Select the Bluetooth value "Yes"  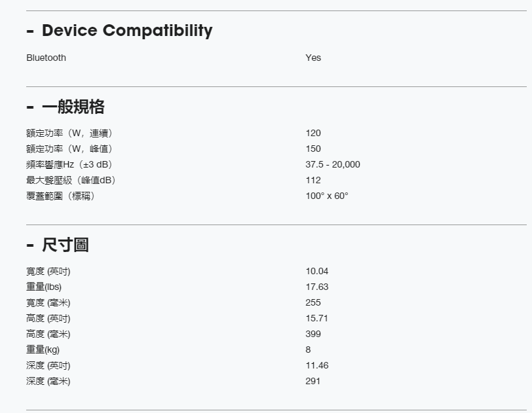(313, 58)
